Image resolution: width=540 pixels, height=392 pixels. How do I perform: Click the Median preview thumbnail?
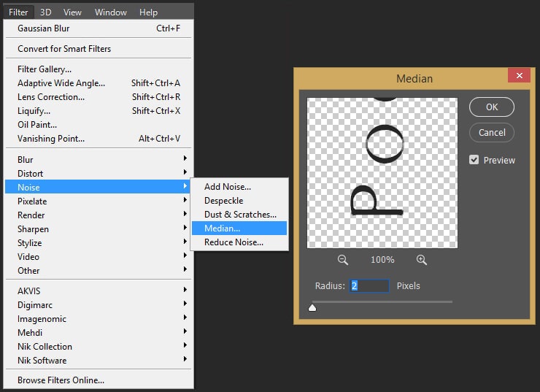point(382,173)
